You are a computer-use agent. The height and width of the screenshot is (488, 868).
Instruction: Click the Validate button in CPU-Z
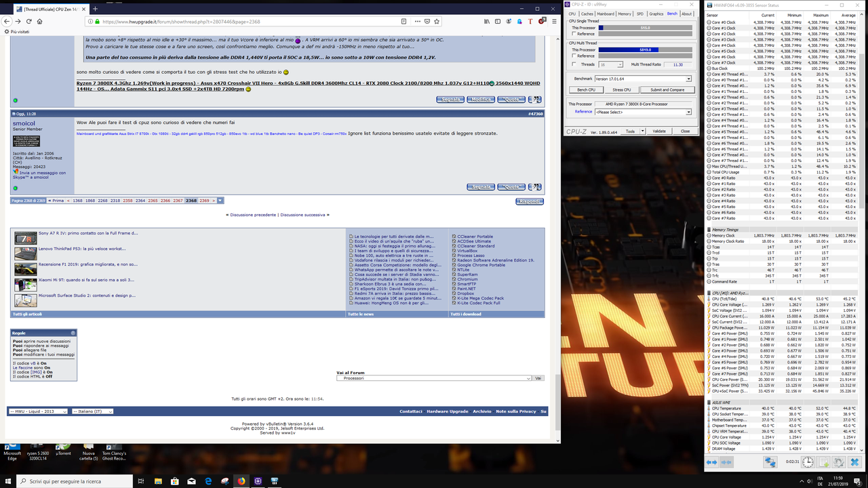[659, 131]
